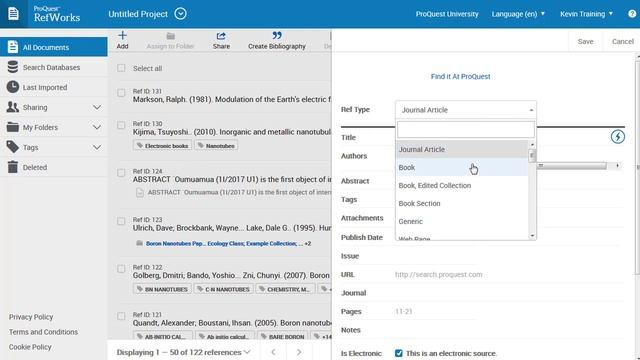Open the Language (en) menu
Viewport: 640px width, 360px height.
click(x=518, y=14)
